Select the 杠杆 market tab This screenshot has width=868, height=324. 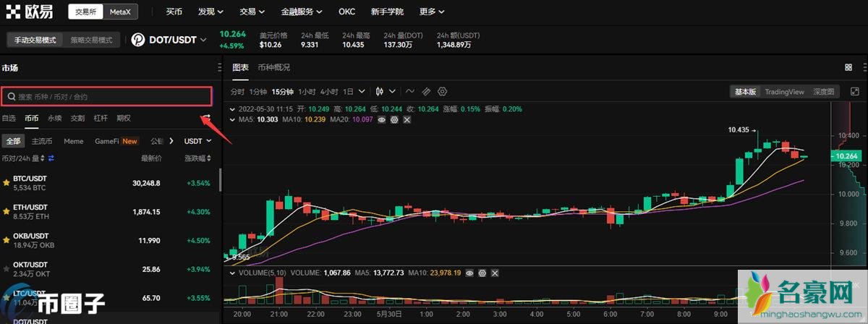point(101,118)
